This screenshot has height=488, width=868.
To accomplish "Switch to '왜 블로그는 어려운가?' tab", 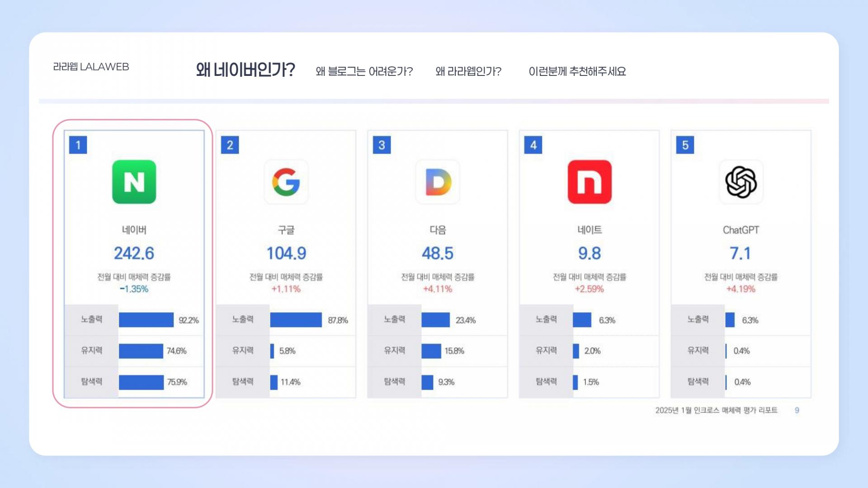I will (364, 71).
